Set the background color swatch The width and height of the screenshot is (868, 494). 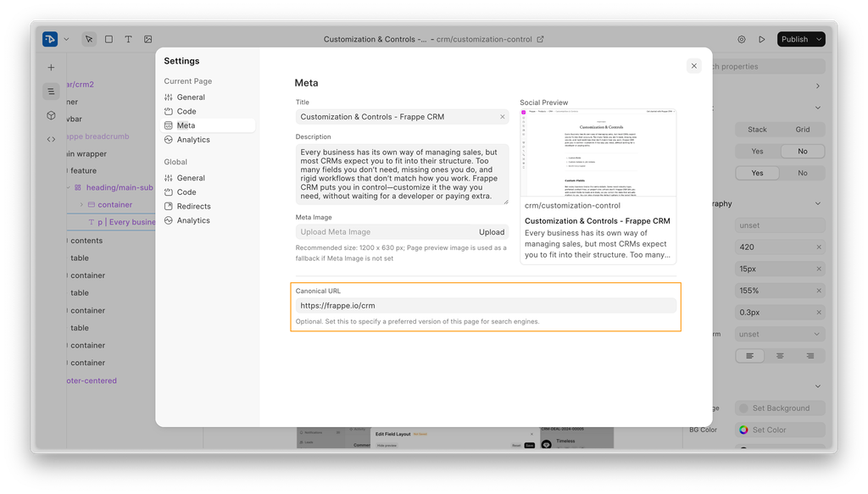(743, 408)
